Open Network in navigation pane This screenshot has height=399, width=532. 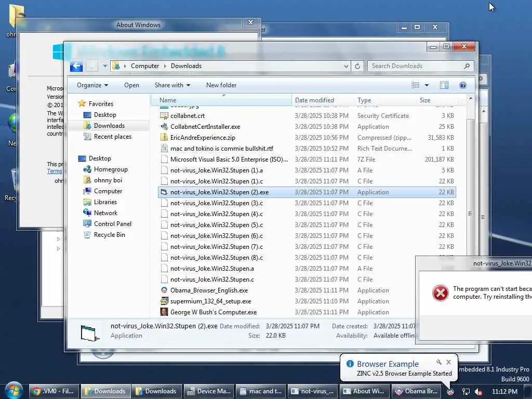(105, 212)
